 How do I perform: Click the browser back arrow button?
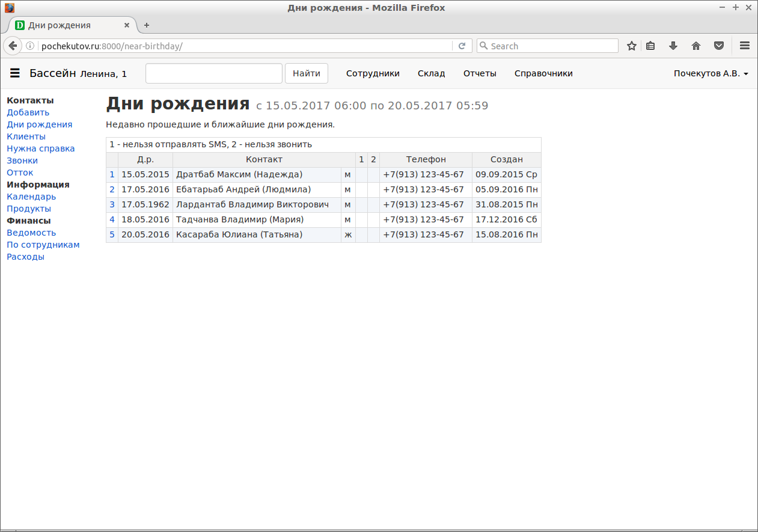[x=13, y=46]
